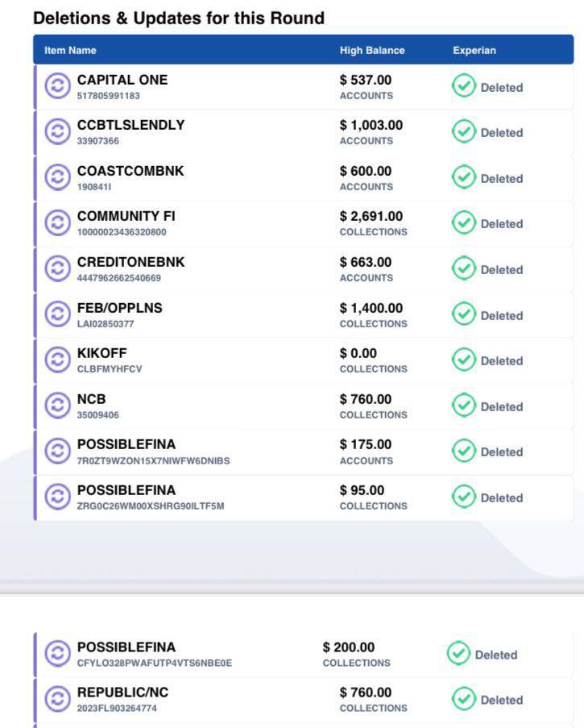
Task: Click the Deleted checkmark for REPUBLIC/NC
Action: tap(463, 699)
